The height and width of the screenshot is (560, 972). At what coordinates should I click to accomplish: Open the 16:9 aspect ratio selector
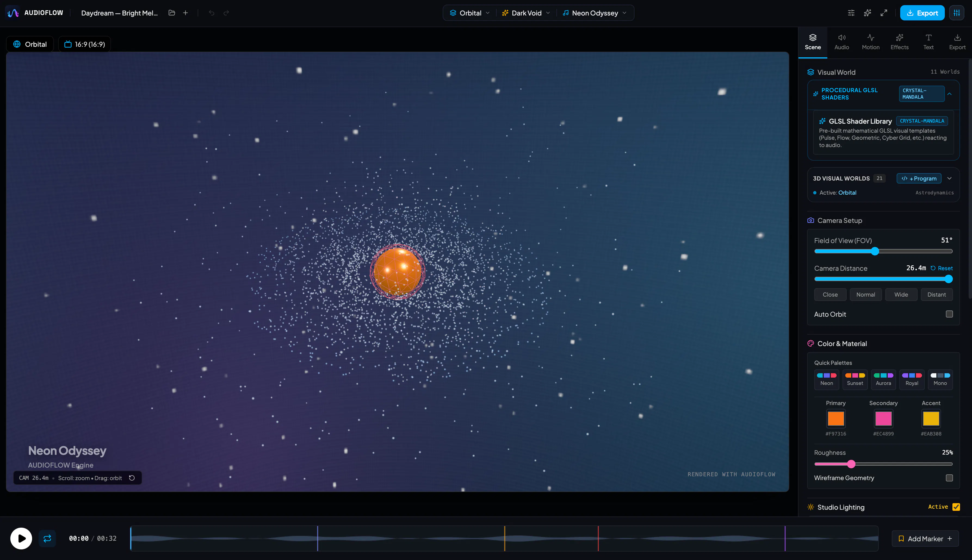tap(85, 44)
